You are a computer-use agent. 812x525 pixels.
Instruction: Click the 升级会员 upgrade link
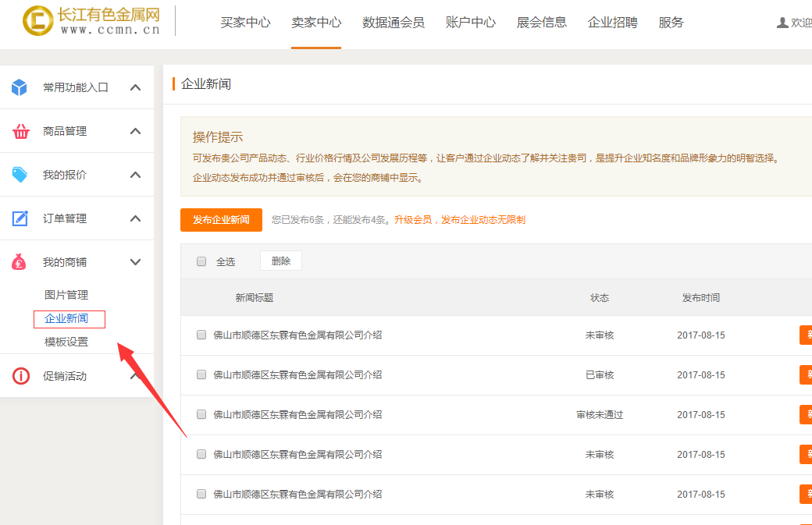coord(412,220)
